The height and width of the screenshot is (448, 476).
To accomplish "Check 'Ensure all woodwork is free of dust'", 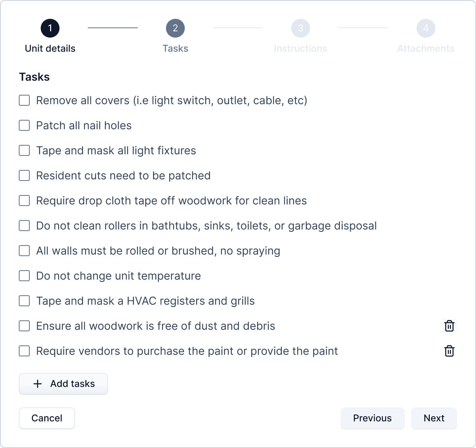I will tap(24, 326).
